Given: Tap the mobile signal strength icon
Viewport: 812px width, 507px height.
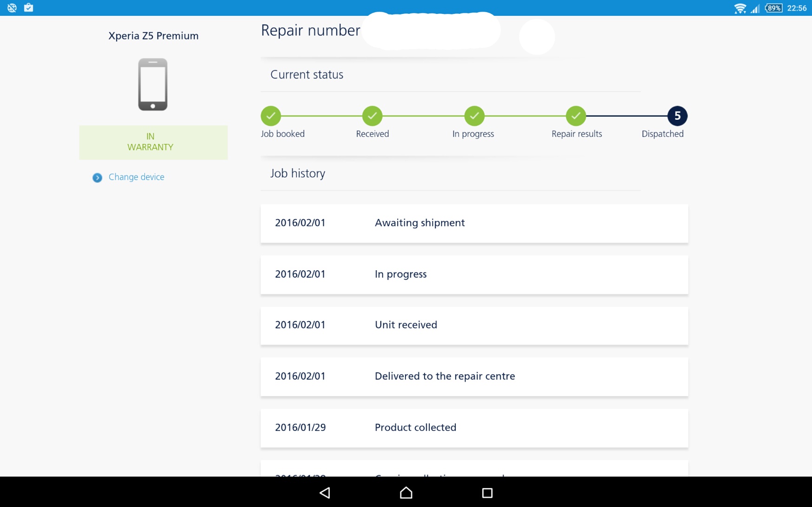Looking at the screenshot, I should pos(755,8).
